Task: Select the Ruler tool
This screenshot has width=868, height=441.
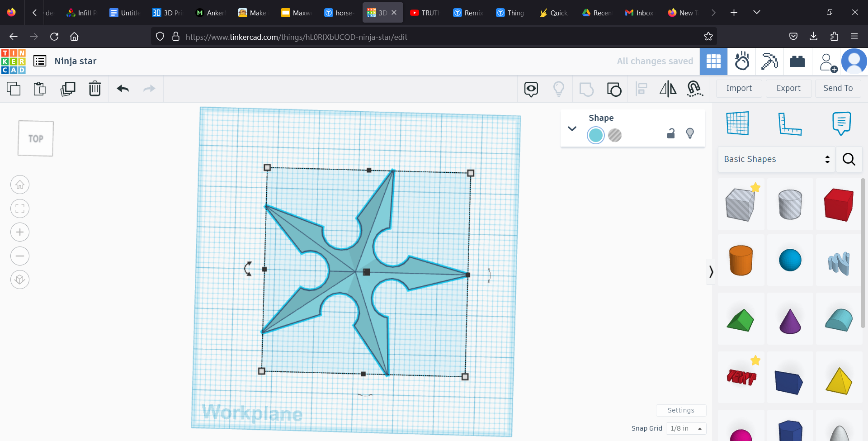Action: click(x=791, y=123)
